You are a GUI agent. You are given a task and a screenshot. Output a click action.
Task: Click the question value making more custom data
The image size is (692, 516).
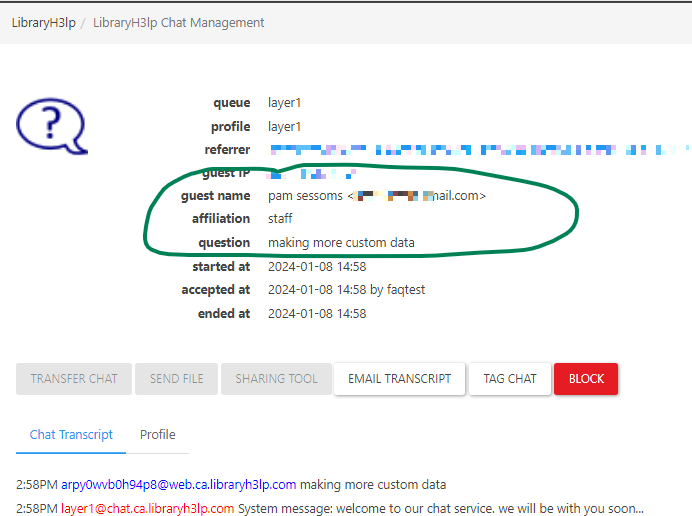point(341,243)
